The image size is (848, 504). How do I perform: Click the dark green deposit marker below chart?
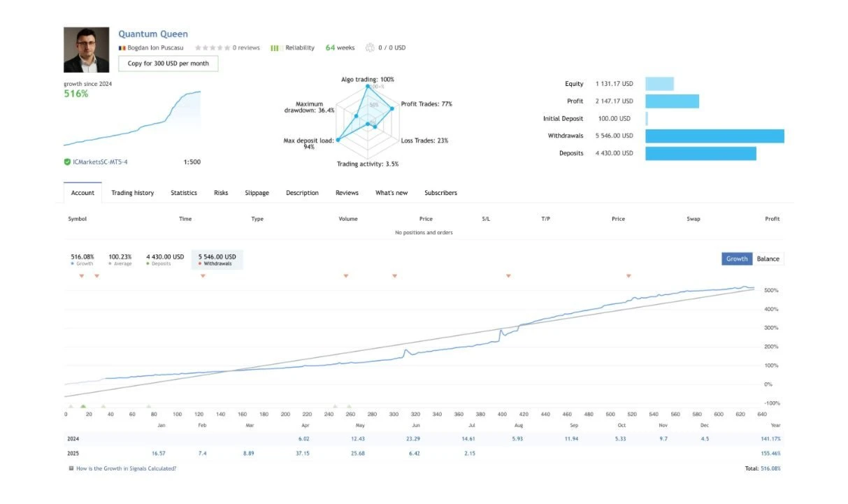[x=83, y=406]
